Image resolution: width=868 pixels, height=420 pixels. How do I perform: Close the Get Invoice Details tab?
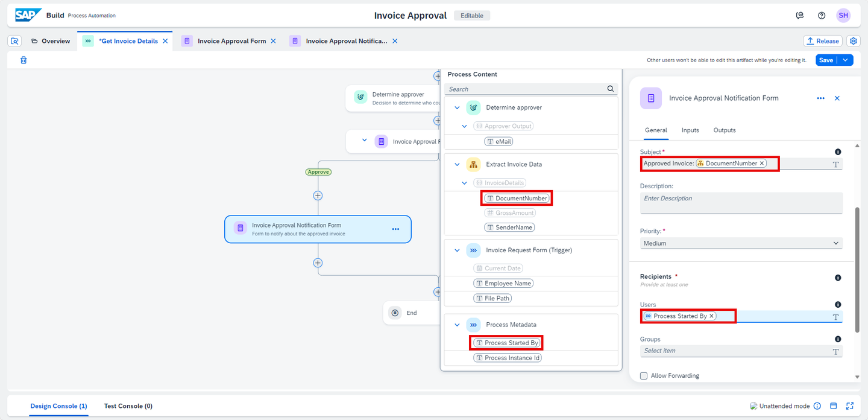165,41
